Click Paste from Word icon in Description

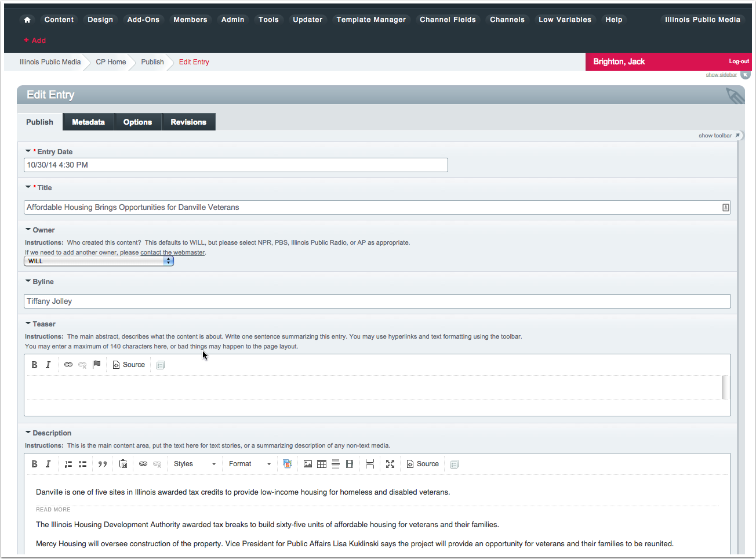(123, 464)
